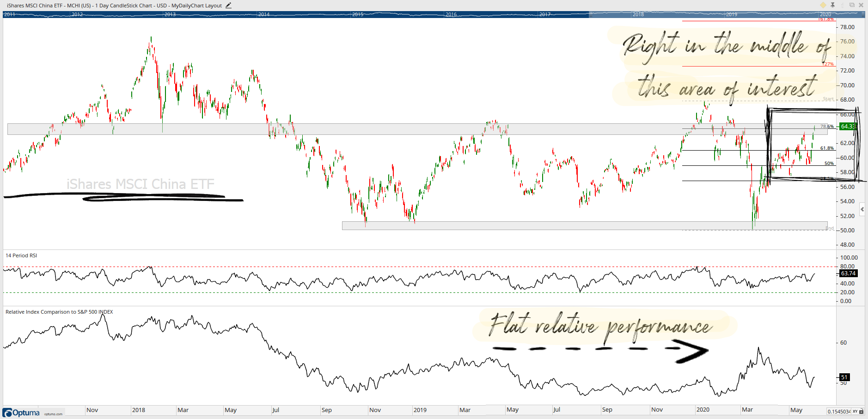Image resolution: width=868 pixels, height=419 pixels.
Task: Click the 50% Fibonacci level label
Action: click(x=829, y=164)
